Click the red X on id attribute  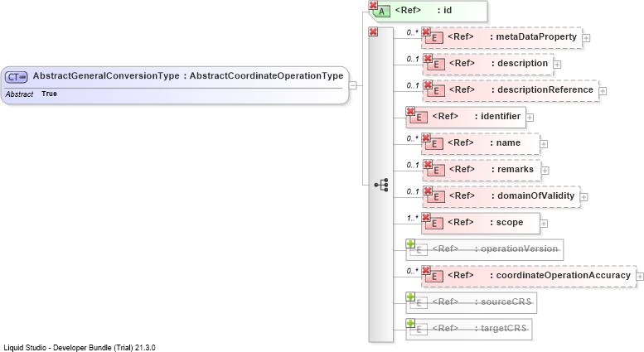(x=373, y=5)
